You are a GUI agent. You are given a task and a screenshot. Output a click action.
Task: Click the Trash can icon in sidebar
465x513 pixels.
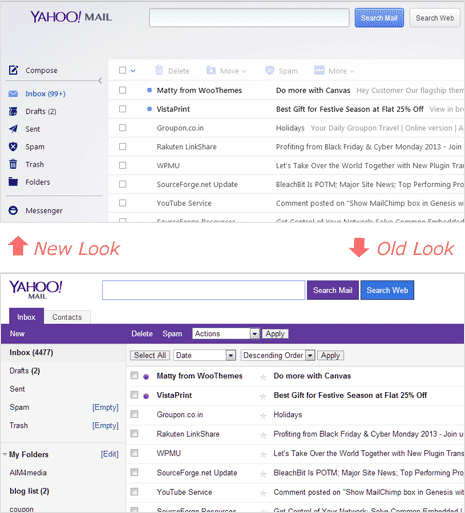[x=13, y=164]
